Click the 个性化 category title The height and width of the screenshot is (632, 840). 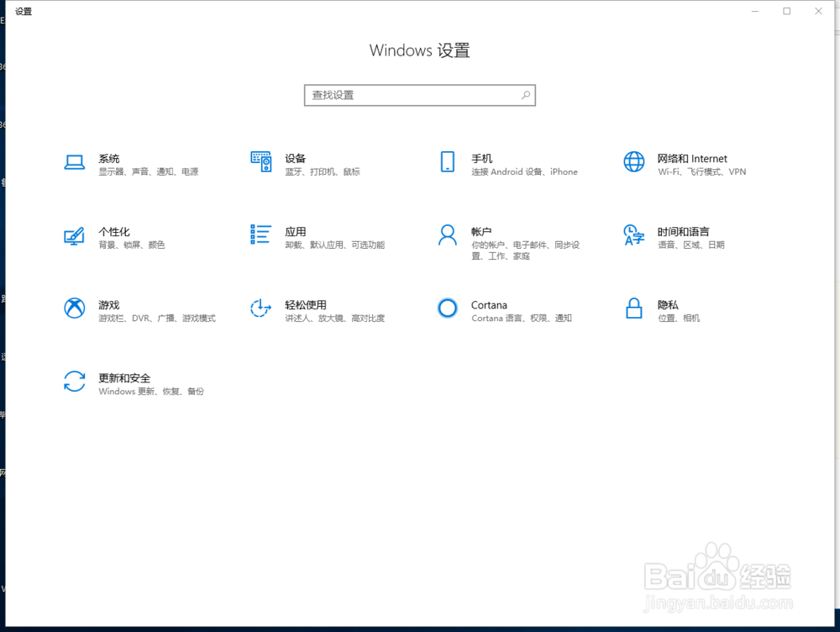114,232
